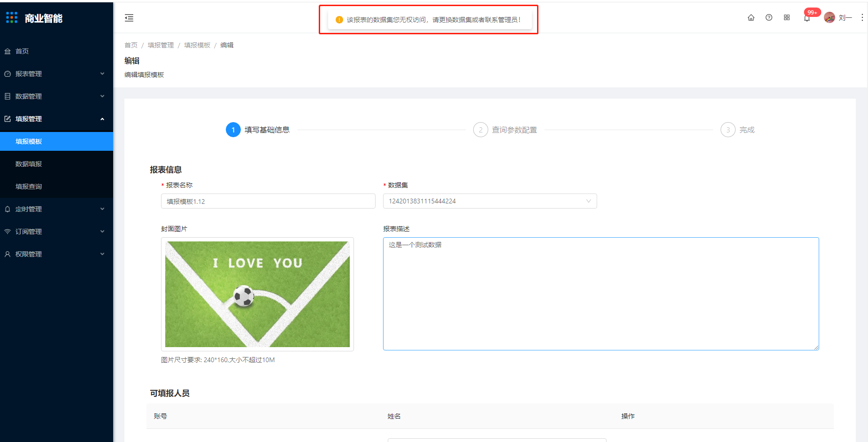
Task: Click the 报表名称 input field
Action: (x=268, y=201)
